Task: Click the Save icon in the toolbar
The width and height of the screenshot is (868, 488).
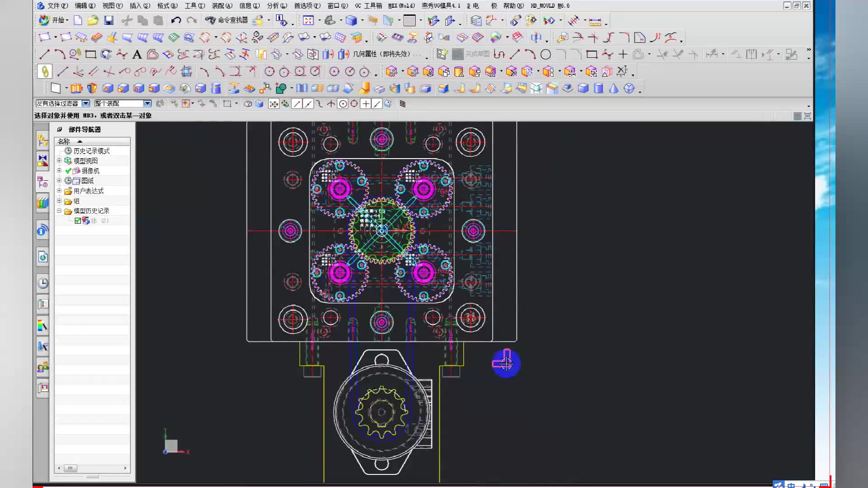Action: 108,20
